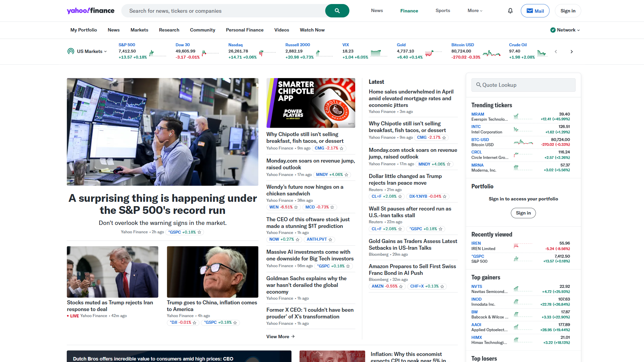Focus the Quote Lookup field
Viewport: 644px width, 362px height.
pyautogui.click(x=523, y=85)
